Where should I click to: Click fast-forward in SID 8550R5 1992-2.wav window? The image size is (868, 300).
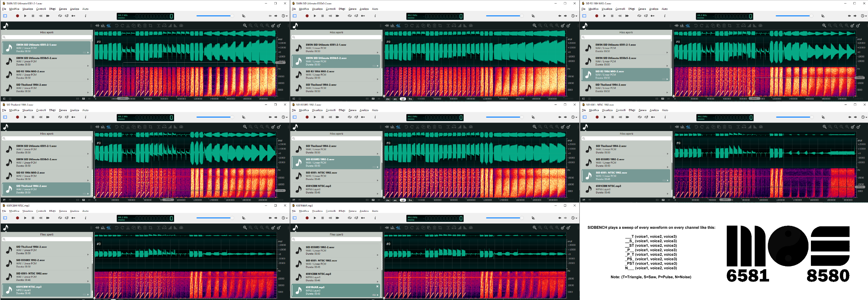point(337,117)
